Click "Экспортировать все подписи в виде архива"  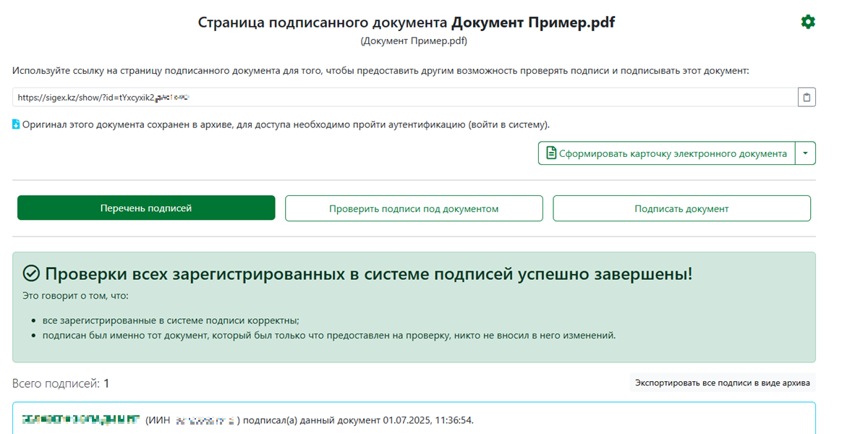tap(722, 383)
